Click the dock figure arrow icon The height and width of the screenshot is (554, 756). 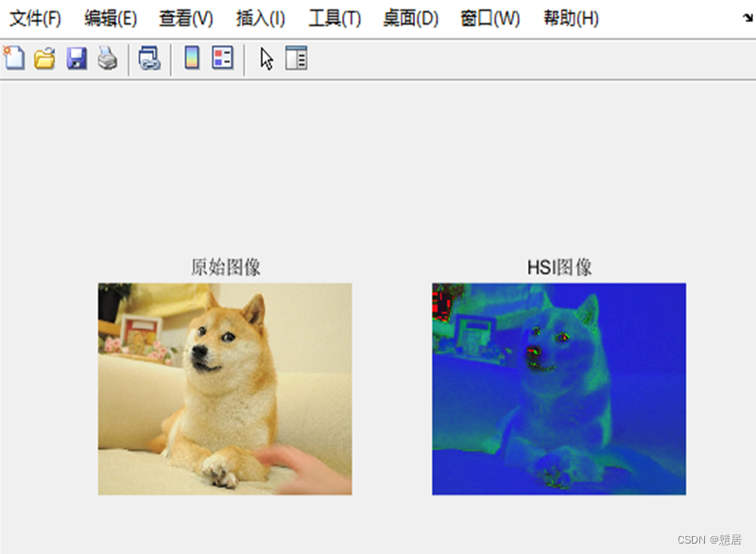pos(747,18)
